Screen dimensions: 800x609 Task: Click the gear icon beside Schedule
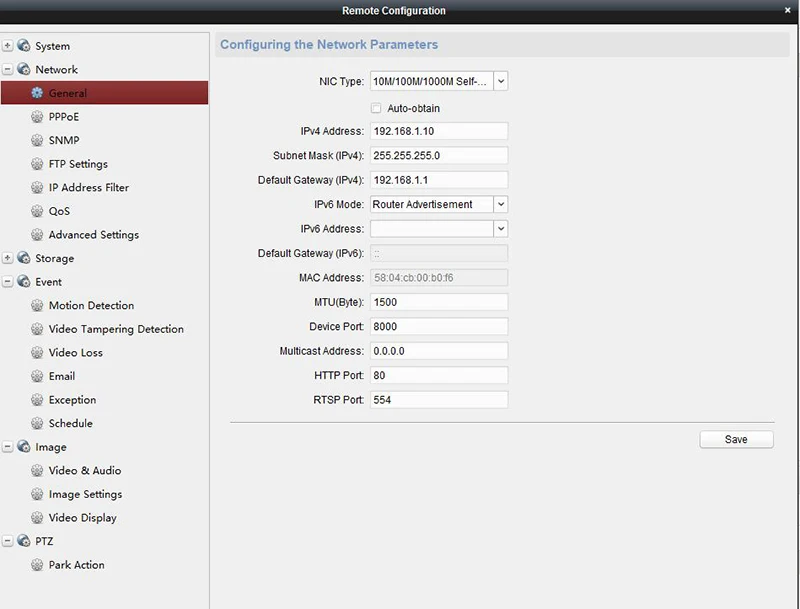(37, 423)
